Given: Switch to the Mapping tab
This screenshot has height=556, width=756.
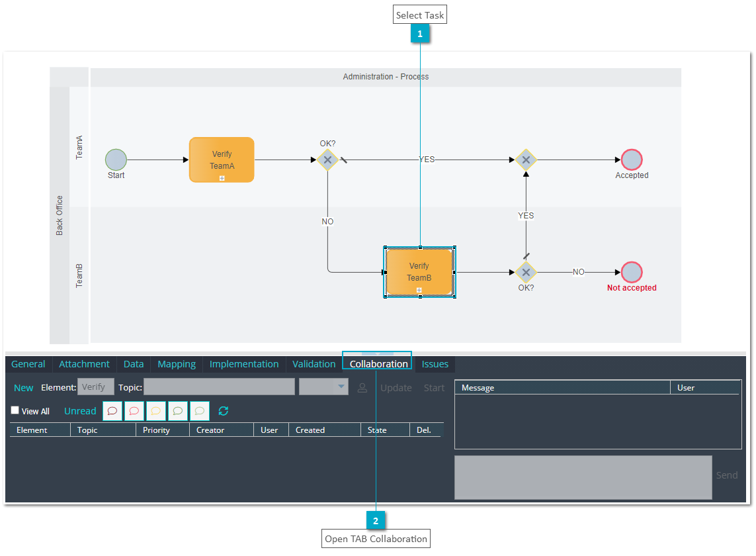Looking at the screenshot, I should click(x=177, y=364).
